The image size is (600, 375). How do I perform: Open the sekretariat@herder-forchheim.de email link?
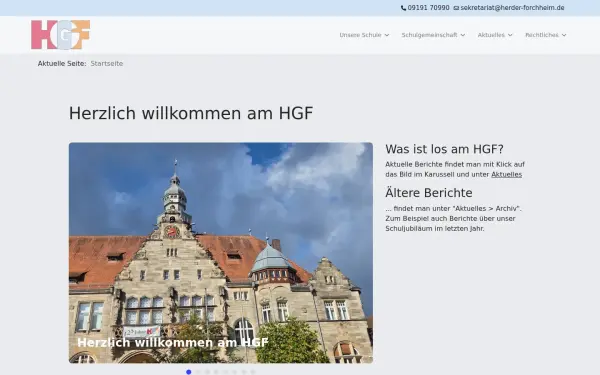point(512,8)
